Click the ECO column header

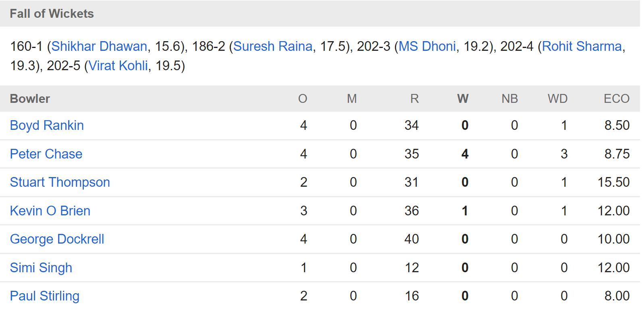coord(616,99)
